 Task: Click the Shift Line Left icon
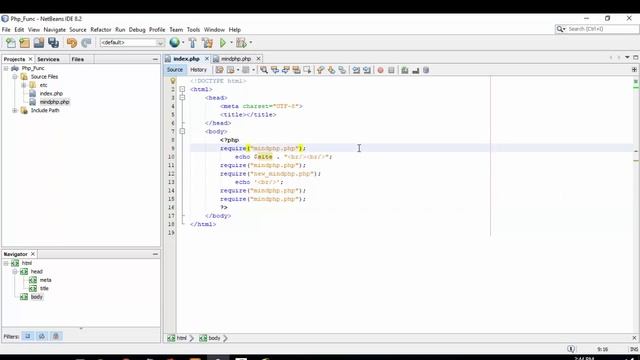(356, 70)
